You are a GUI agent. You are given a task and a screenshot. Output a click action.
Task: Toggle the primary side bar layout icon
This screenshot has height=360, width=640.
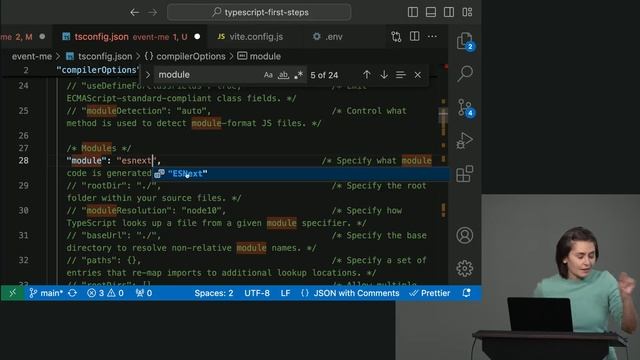click(413, 12)
